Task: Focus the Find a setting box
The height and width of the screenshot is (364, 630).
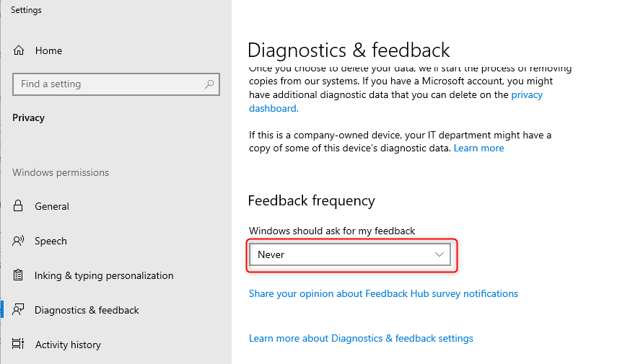Action: (x=116, y=84)
